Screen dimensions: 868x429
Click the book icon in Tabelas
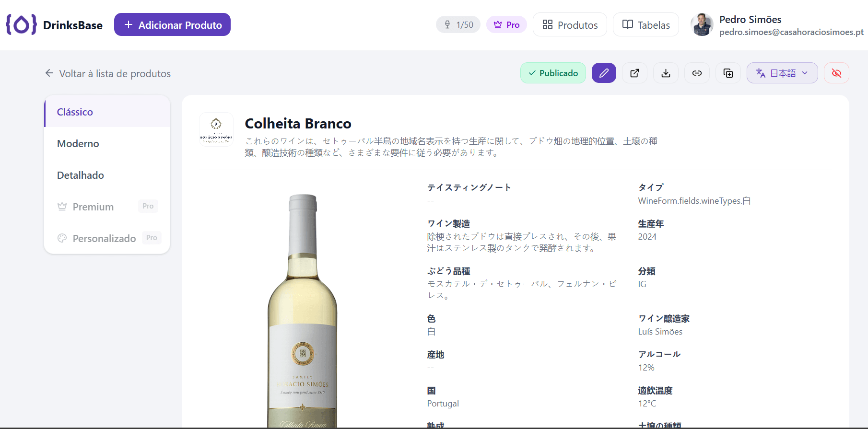(x=627, y=24)
